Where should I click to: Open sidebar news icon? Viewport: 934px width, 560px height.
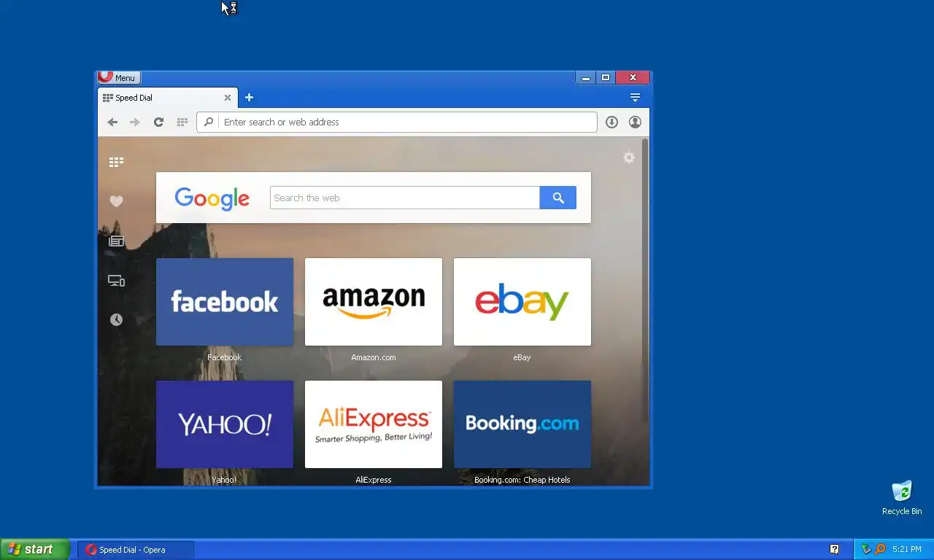[x=116, y=241]
